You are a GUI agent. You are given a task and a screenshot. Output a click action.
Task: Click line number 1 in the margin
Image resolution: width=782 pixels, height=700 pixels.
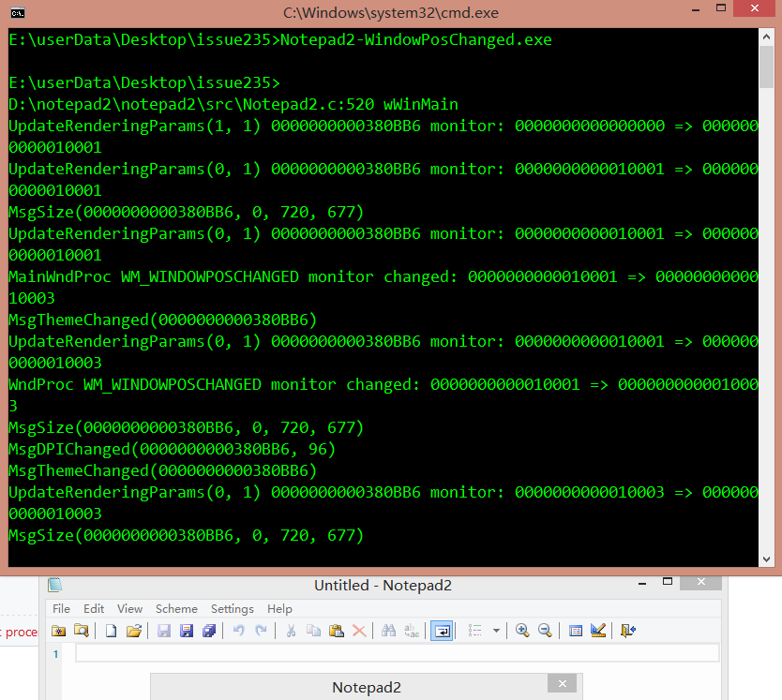pos(56,654)
